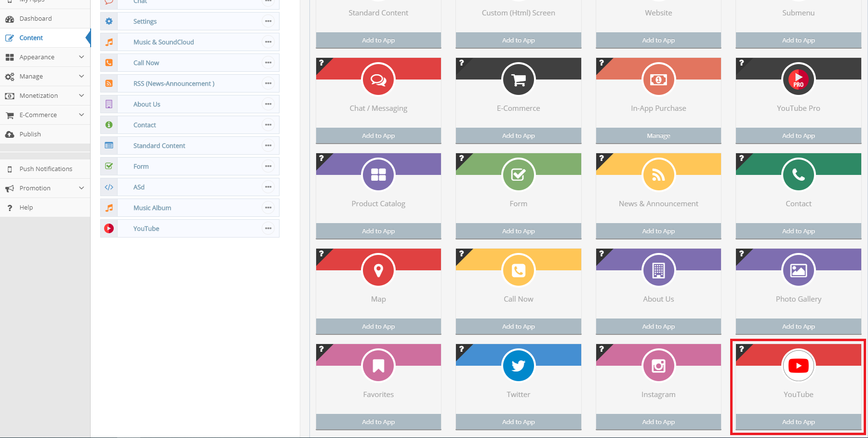
Task: Click the Map pin feature icon
Action: click(378, 270)
